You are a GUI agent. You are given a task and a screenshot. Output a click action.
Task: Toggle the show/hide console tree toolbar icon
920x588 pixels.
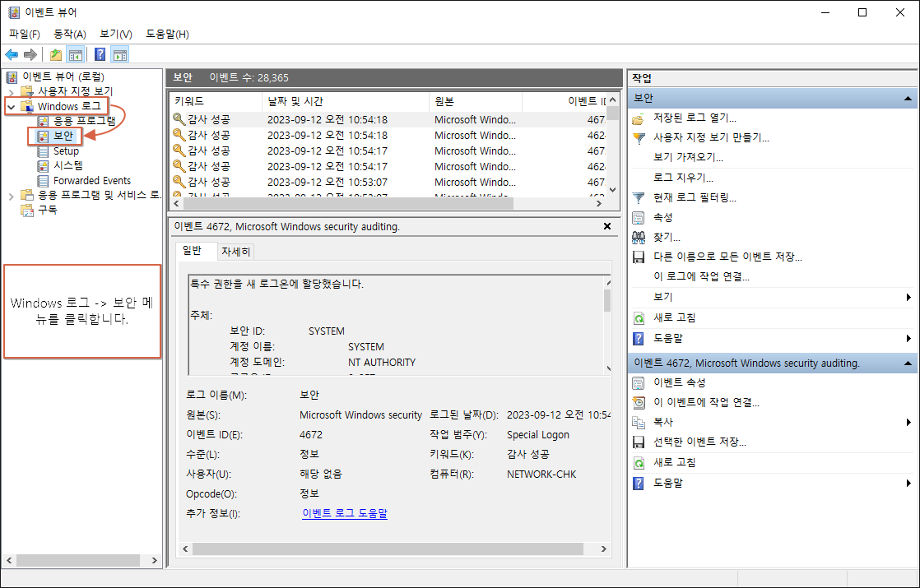75,54
